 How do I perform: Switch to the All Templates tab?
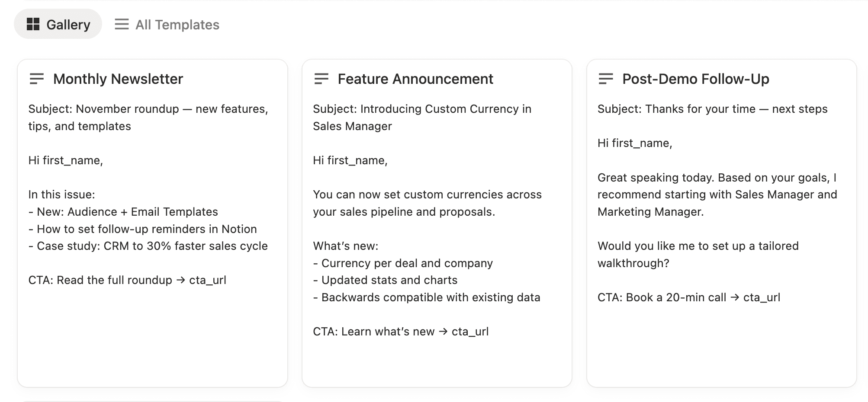(167, 25)
